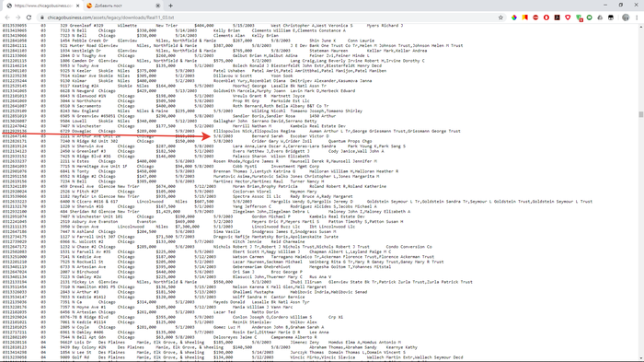
Task: Open the Chrome profile avatar
Action: (626, 18)
